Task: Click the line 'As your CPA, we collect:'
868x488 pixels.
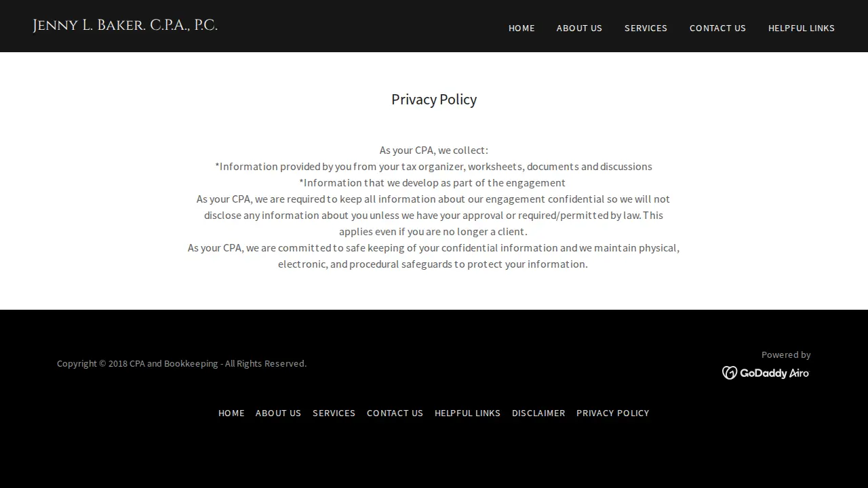Action: 434,150
